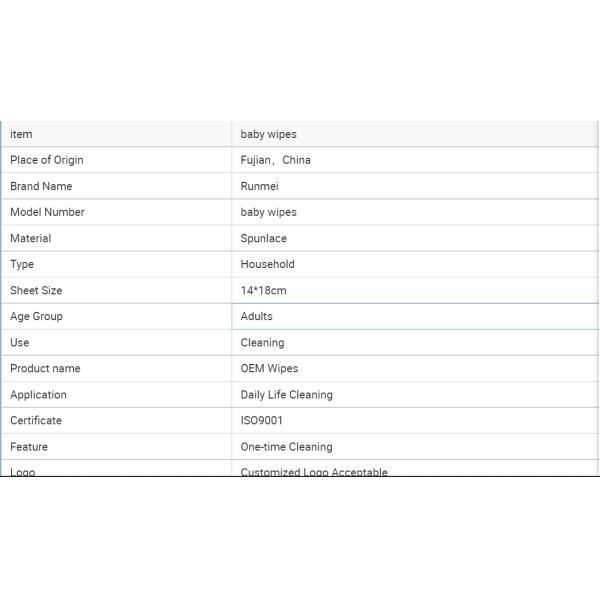Click the 'One-time Cleaning' feature value
The image size is (600, 600).
286,446
